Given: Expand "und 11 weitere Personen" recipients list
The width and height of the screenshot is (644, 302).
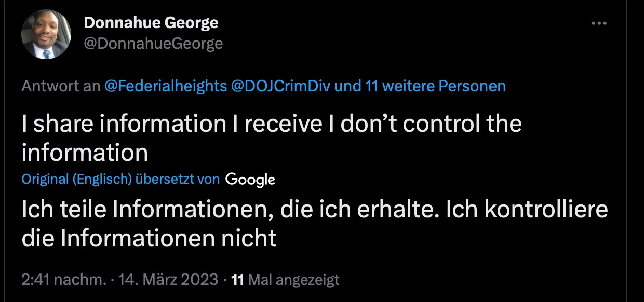Looking at the screenshot, I should [420, 86].
